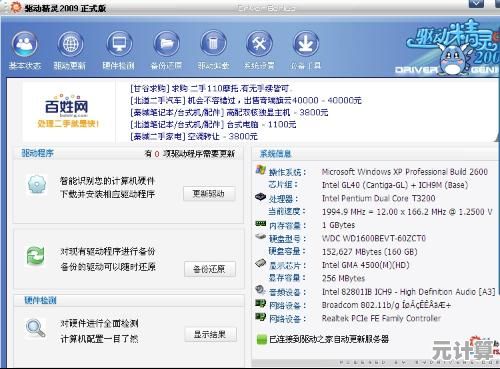Click the magnifier icon beside 对硬件进行全面检测
The image size is (500, 369).
[x=35, y=328]
